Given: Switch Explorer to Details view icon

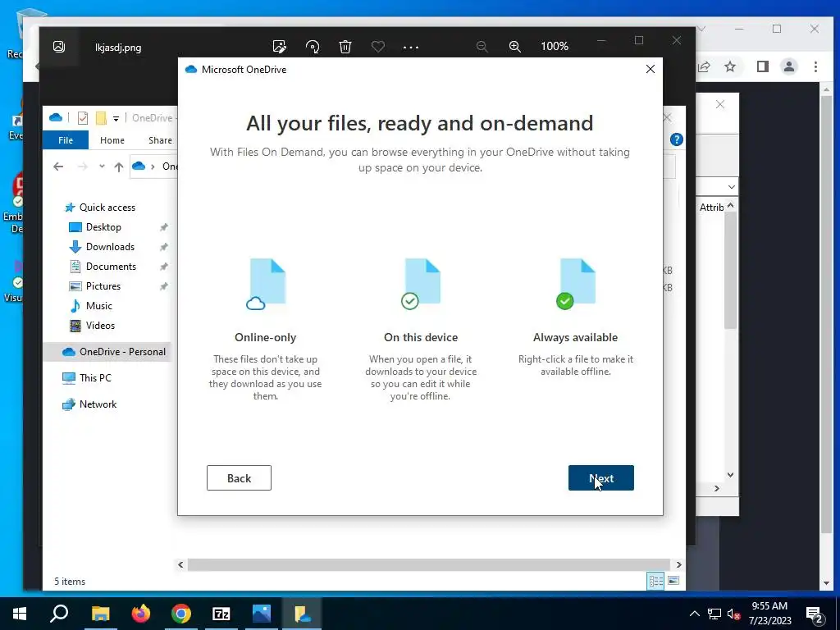Looking at the screenshot, I should point(655,581).
